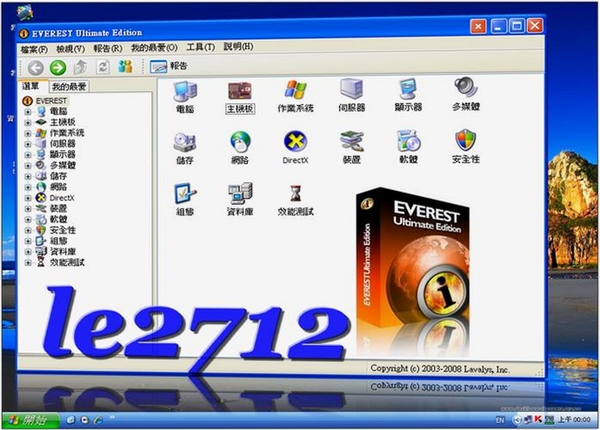This screenshot has height=430, width=600.
Task: Expand the DirectX tree node
Action: (x=28, y=198)
